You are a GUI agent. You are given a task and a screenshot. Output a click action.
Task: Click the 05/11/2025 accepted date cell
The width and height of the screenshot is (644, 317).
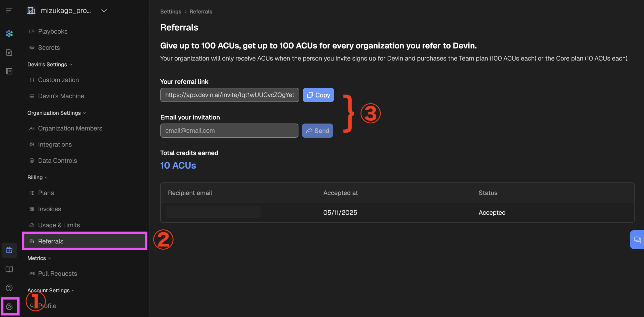(x=340, y=213)
